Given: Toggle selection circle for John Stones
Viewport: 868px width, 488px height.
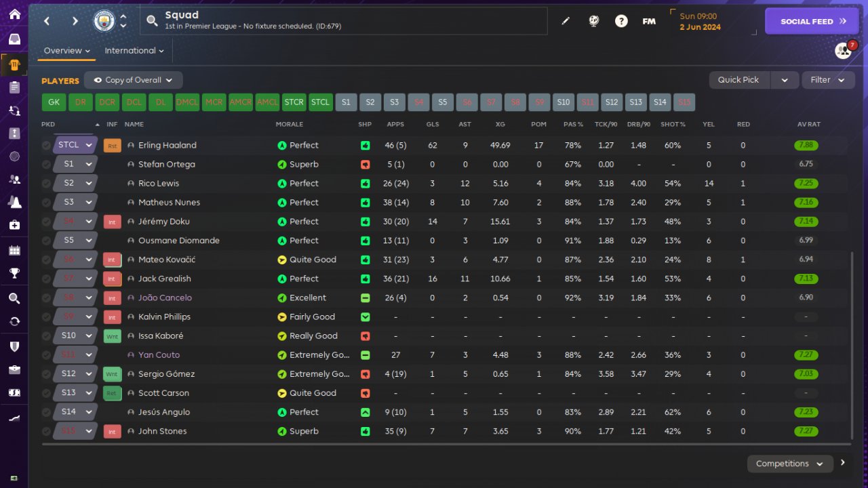Looking at the screenshot, I should (x=46, y=431).
